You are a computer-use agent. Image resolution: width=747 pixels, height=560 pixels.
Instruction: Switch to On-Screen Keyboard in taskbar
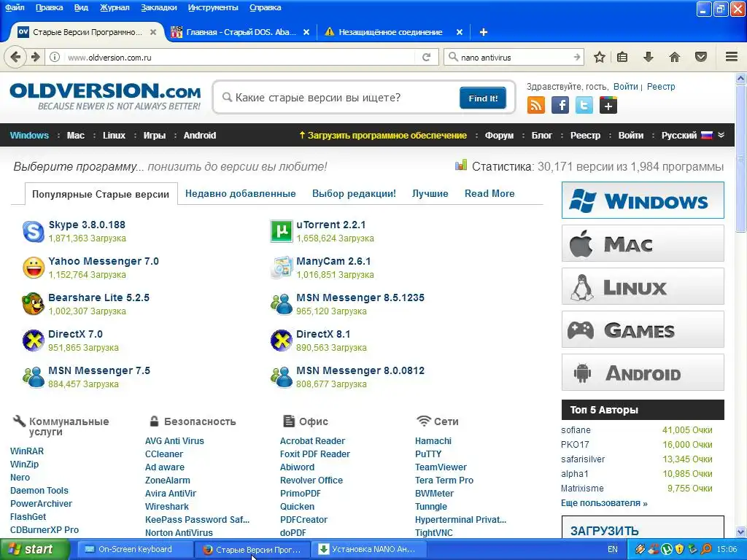(134, 549)
